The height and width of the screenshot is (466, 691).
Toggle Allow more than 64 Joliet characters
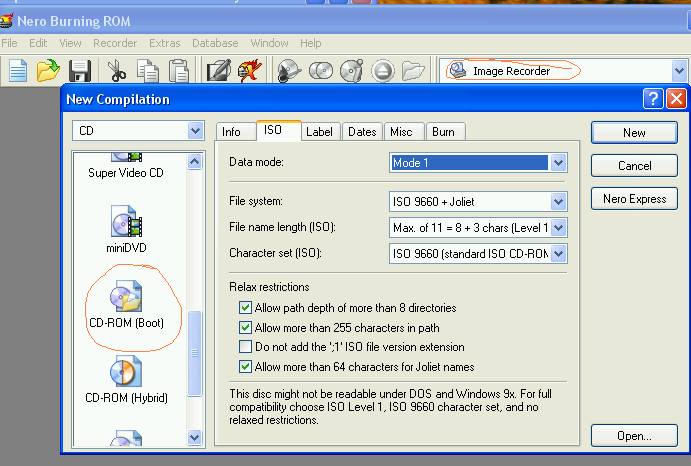tap(245, 366)
